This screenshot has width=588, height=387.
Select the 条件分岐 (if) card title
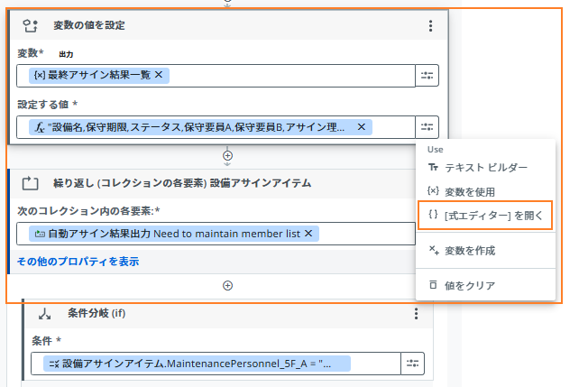96,313
